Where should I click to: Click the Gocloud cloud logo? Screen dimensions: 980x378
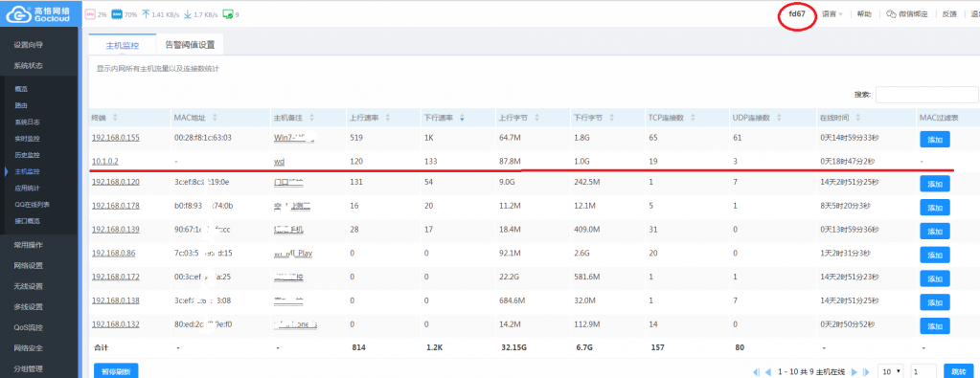(x=19, y=13)
